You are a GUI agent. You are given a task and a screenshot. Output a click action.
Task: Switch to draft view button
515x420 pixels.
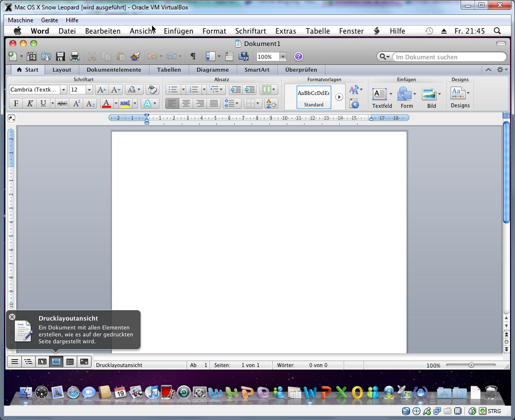14,362
